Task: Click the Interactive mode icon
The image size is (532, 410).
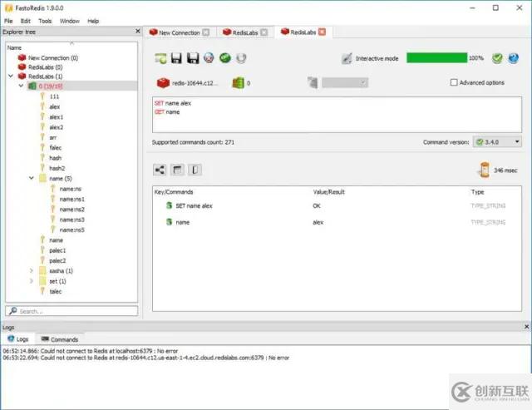Action: [x=347, y=58]
